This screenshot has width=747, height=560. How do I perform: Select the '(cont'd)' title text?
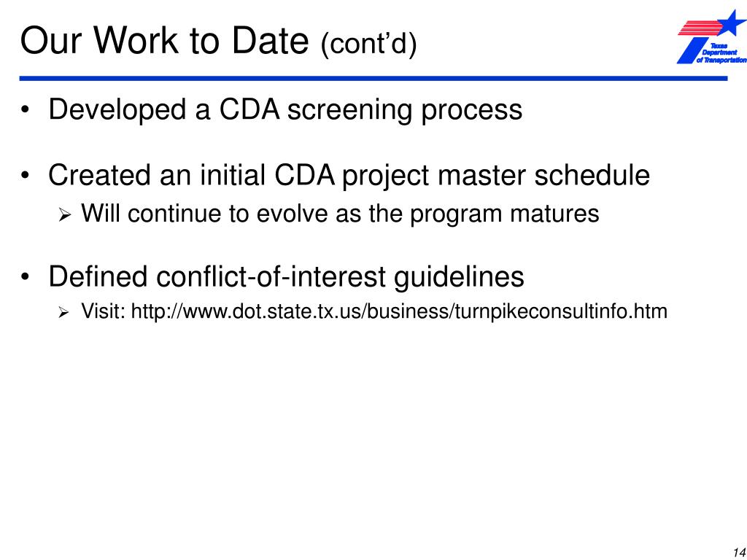pyautogui.click(x=368, y=44)
